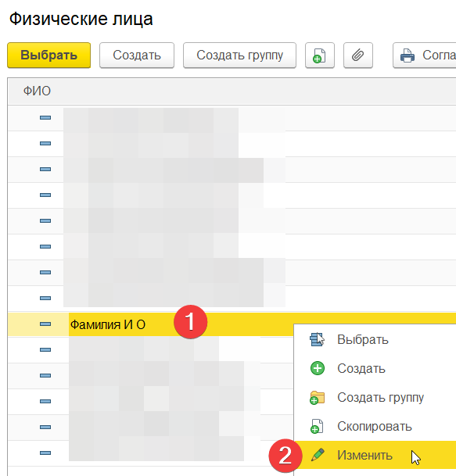Click the Создать toolbar button
This screenshot has height=476, width=456.
tap(137, 55)
